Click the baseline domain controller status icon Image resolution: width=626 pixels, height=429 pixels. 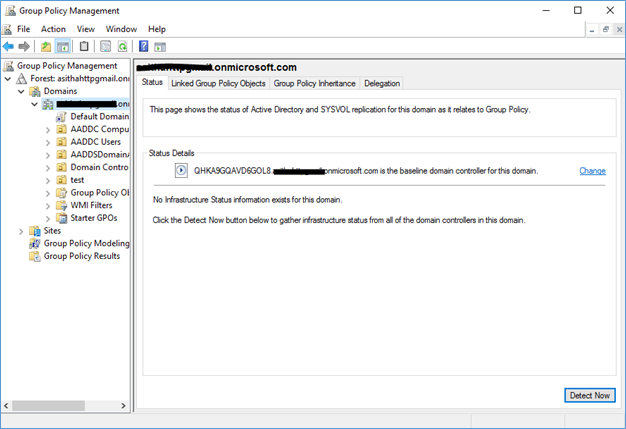point(181,171)
